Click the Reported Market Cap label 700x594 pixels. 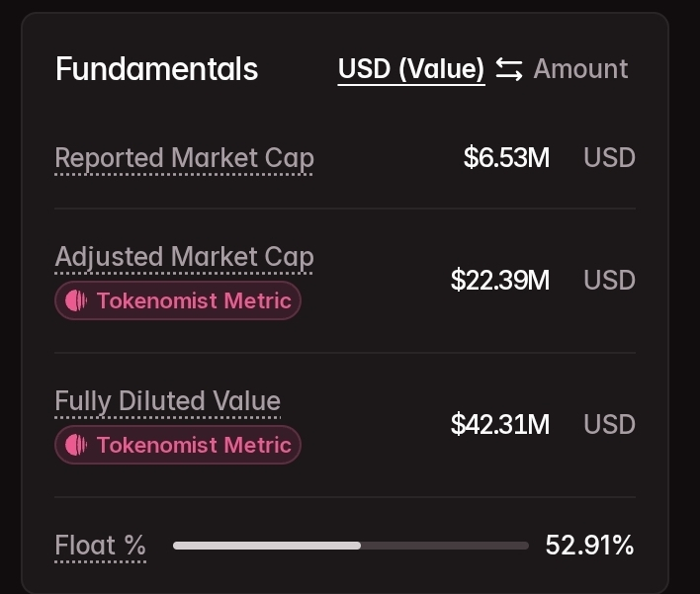pos(184,158)
